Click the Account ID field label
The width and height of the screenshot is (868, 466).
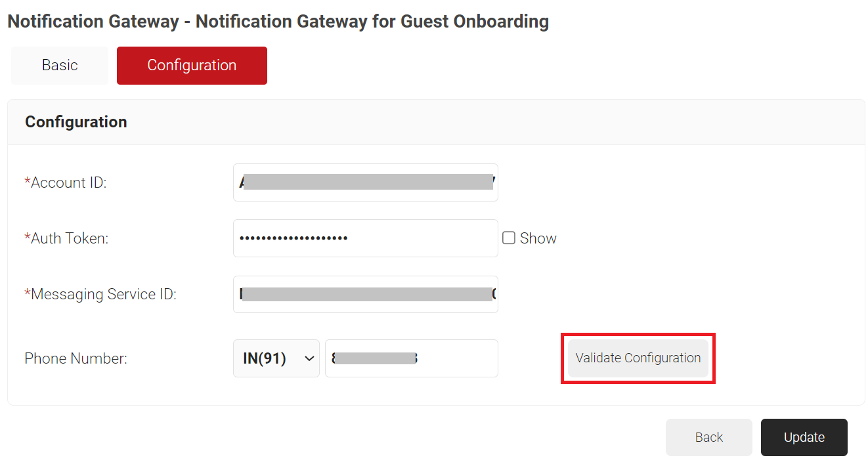pyautogui.click(x=68, y=182)
